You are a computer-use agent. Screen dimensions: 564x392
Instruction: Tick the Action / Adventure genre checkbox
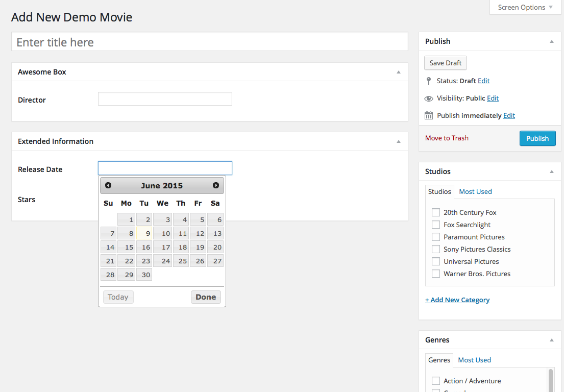436,381
